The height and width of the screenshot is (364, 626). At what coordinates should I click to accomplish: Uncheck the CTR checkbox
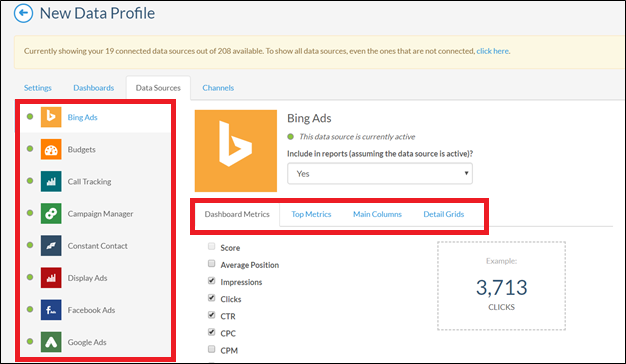[212, 315]
